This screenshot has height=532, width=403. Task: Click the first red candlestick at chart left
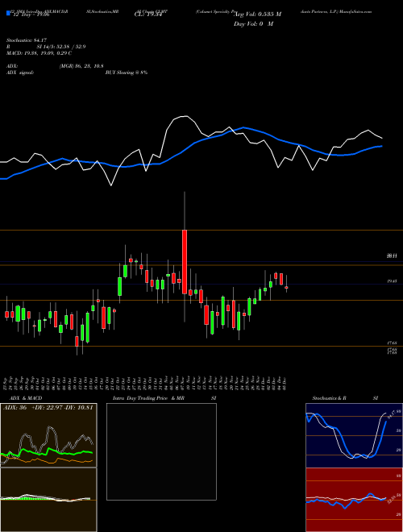tap(6, 314)
